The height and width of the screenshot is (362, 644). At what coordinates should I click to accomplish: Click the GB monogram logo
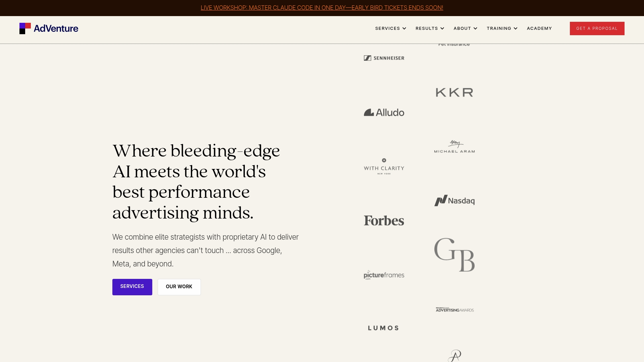(454, 255)
